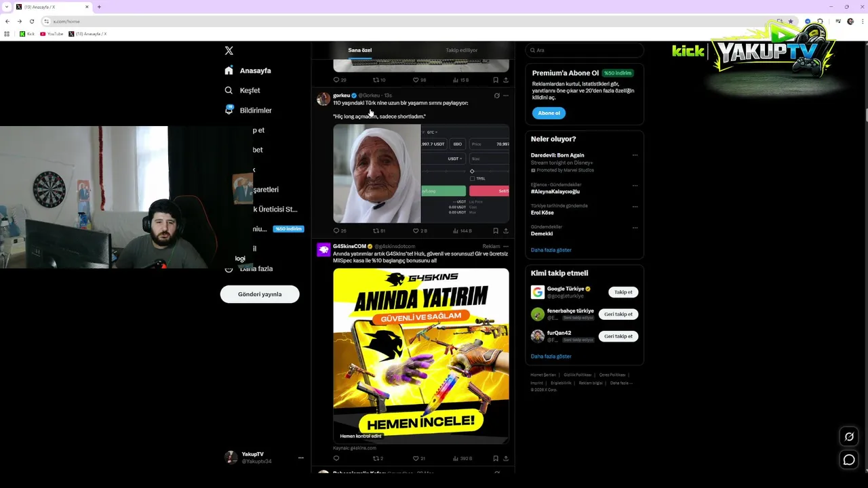This screenshot has width=868, height=488.
Task: Share the G4SkinsCOM ad post
Action: pos(505,458)
